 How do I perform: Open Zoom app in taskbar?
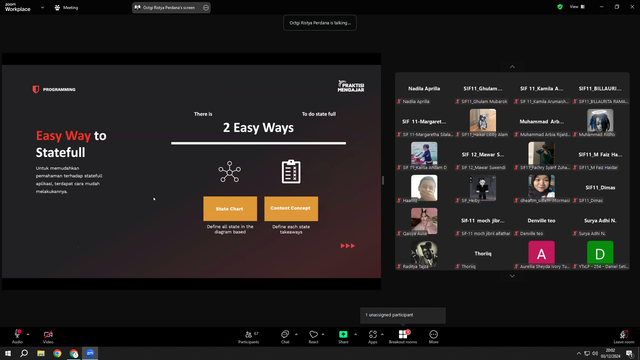pos(90,353)
